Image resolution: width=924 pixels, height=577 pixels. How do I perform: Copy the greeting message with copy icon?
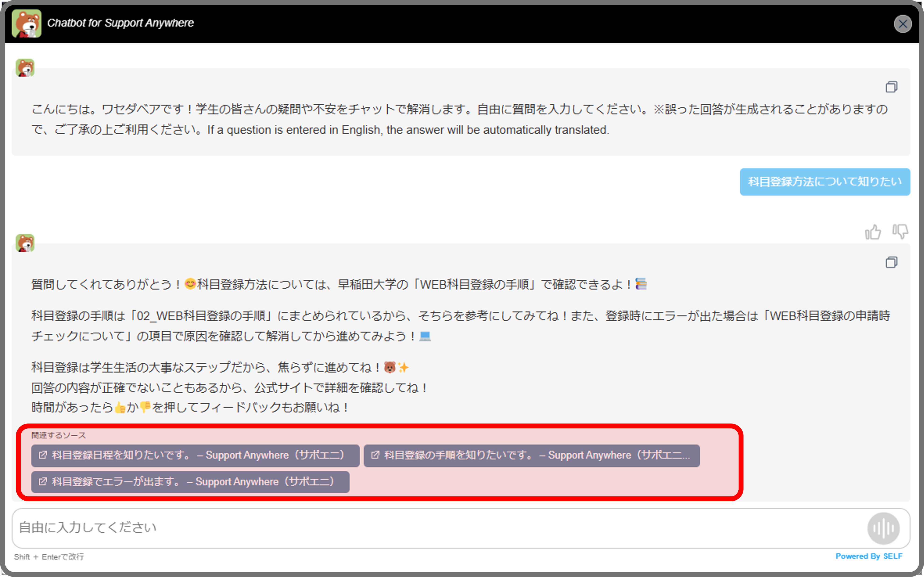pos(891,87)
